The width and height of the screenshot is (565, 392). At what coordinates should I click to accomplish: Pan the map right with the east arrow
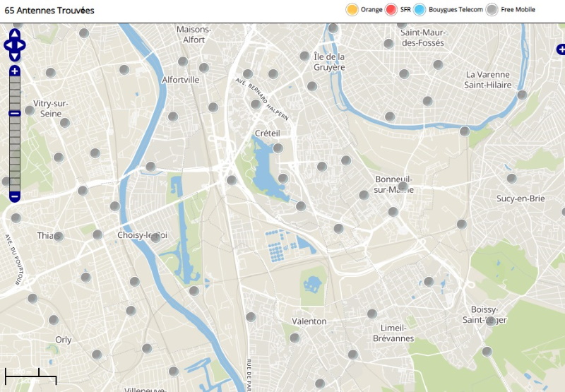click(22, 45)
